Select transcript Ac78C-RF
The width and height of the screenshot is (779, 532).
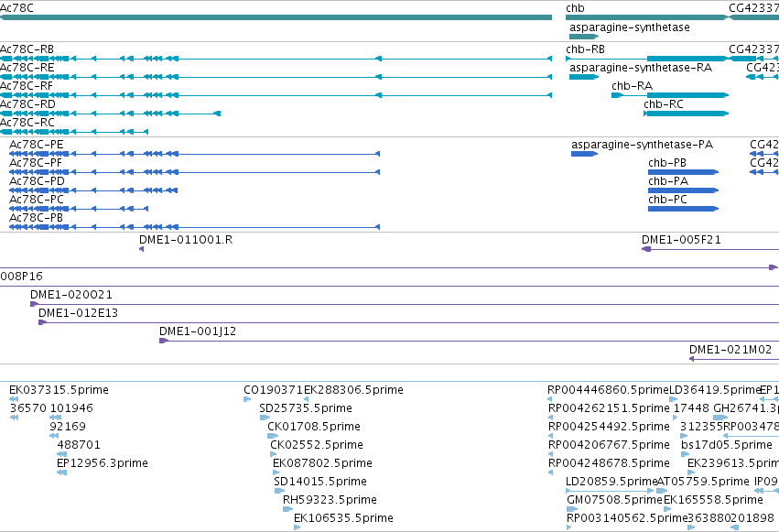[x=276, y=95]
